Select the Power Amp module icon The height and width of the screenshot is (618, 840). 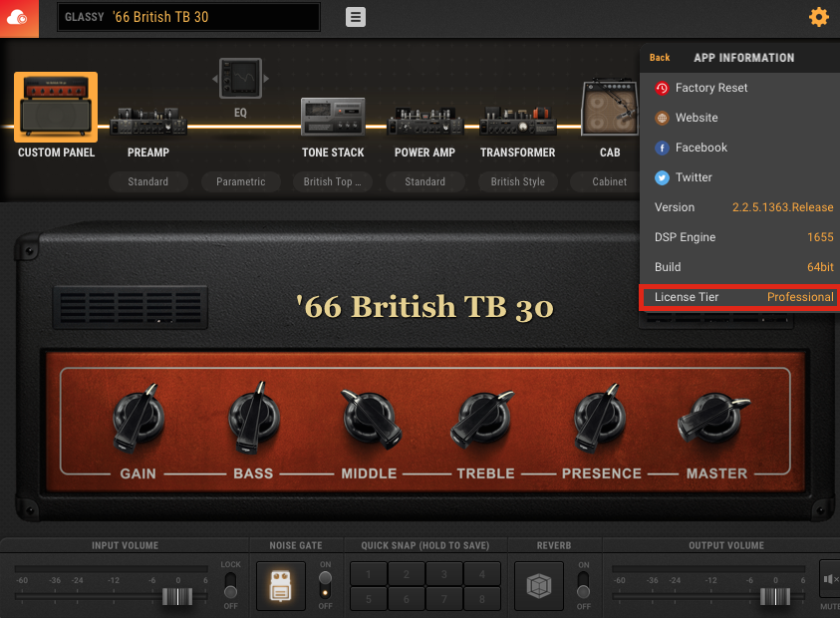point(424,121)
